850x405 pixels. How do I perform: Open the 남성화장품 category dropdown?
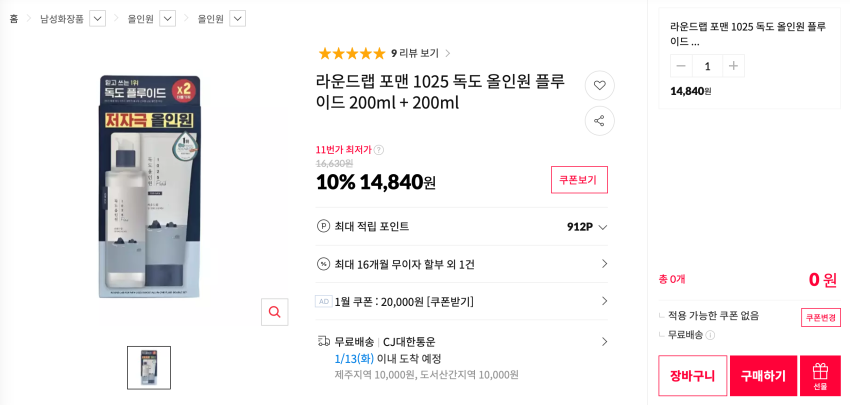(x=97, y=18)
